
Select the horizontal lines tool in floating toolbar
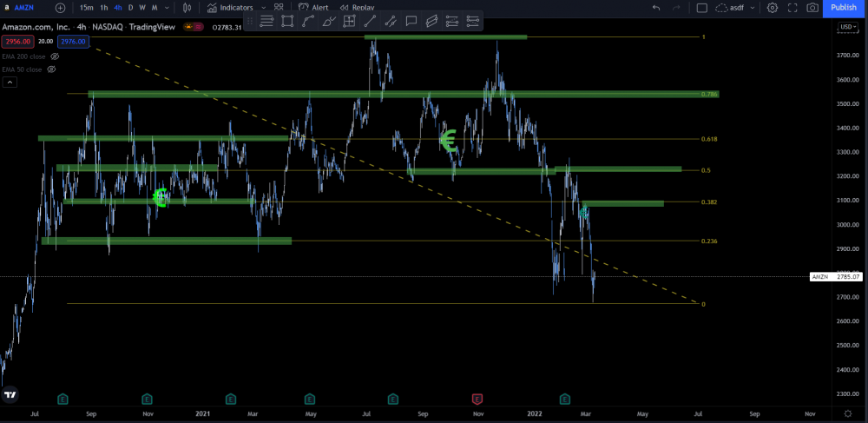click(266, 21)
